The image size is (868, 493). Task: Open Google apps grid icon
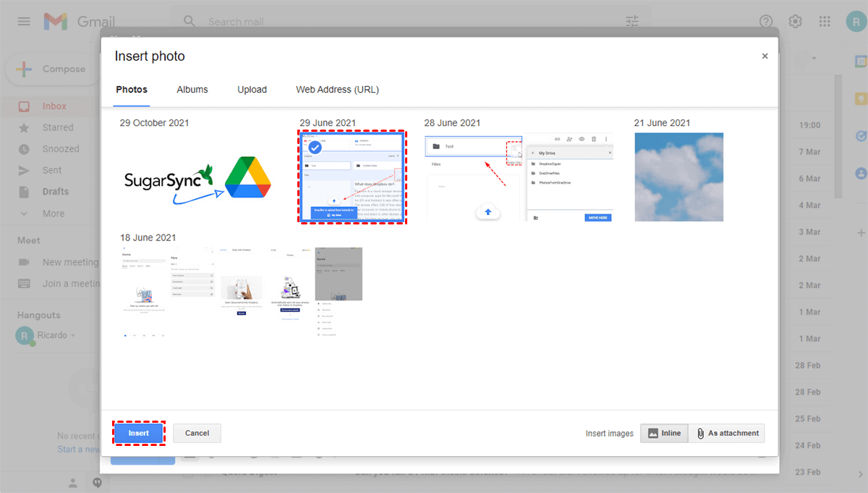(x=825, y=22)
